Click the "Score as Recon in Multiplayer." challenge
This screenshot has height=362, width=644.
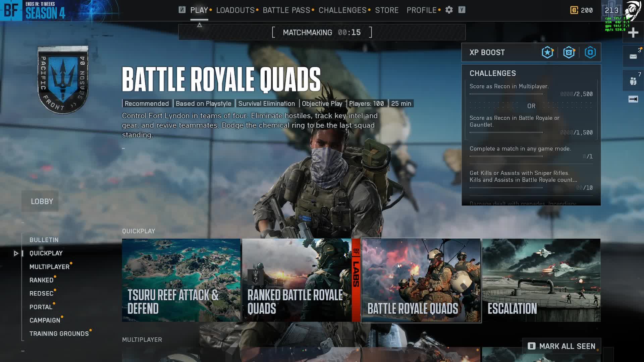point(509,86)
